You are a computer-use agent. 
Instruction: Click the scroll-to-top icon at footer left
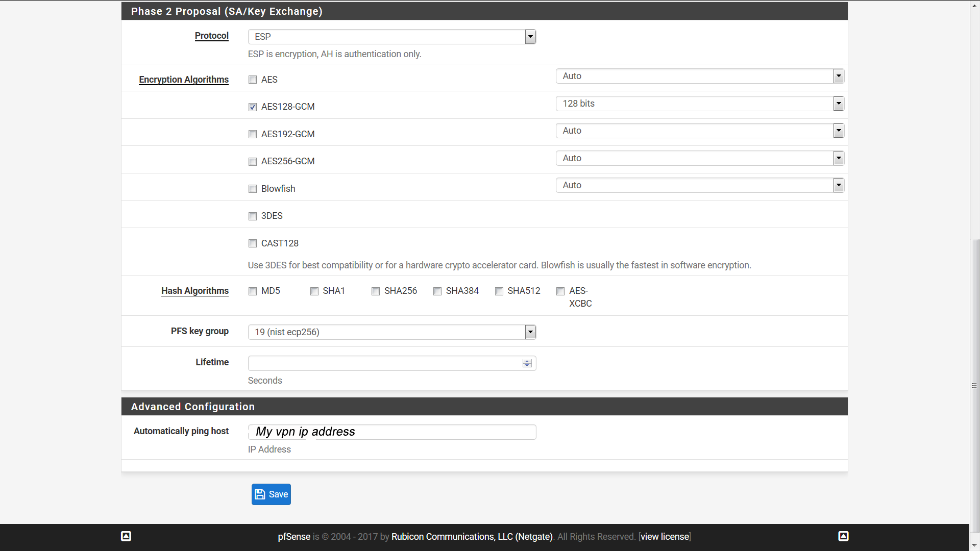[126, 536]
